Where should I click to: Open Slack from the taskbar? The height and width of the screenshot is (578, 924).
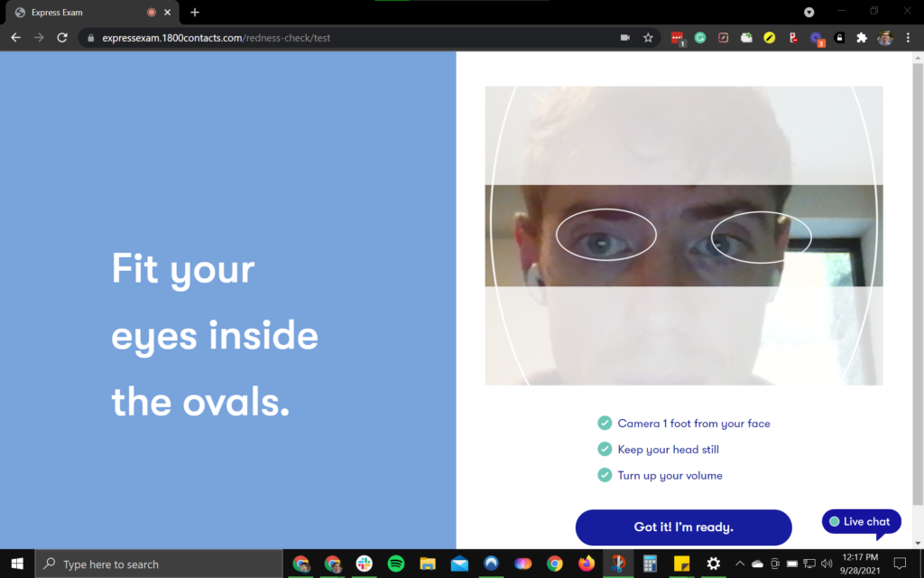(x=365, y=564)
